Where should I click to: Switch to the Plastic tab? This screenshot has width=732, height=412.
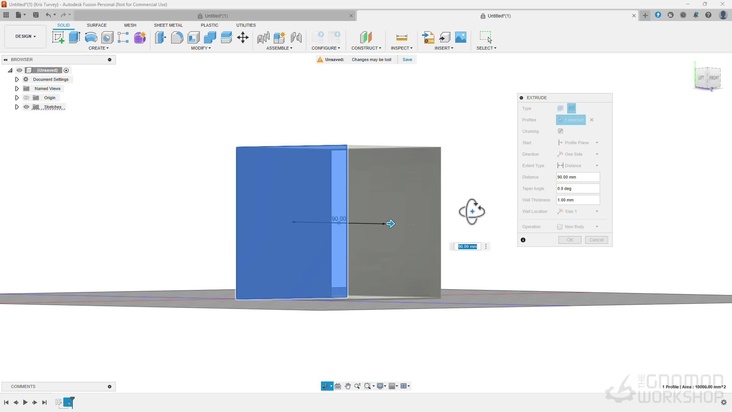210,25
